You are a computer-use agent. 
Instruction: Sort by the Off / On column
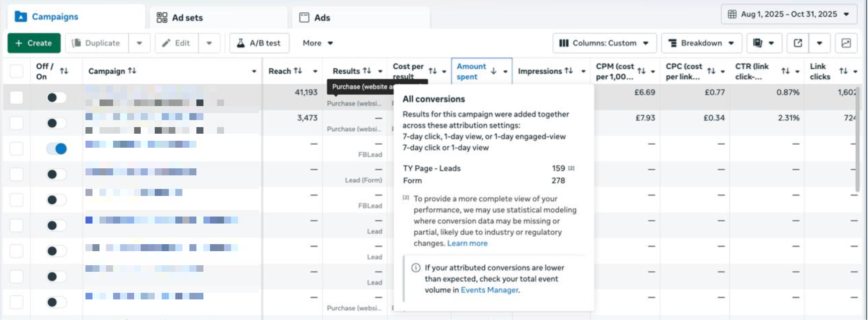tap(64, 71)
